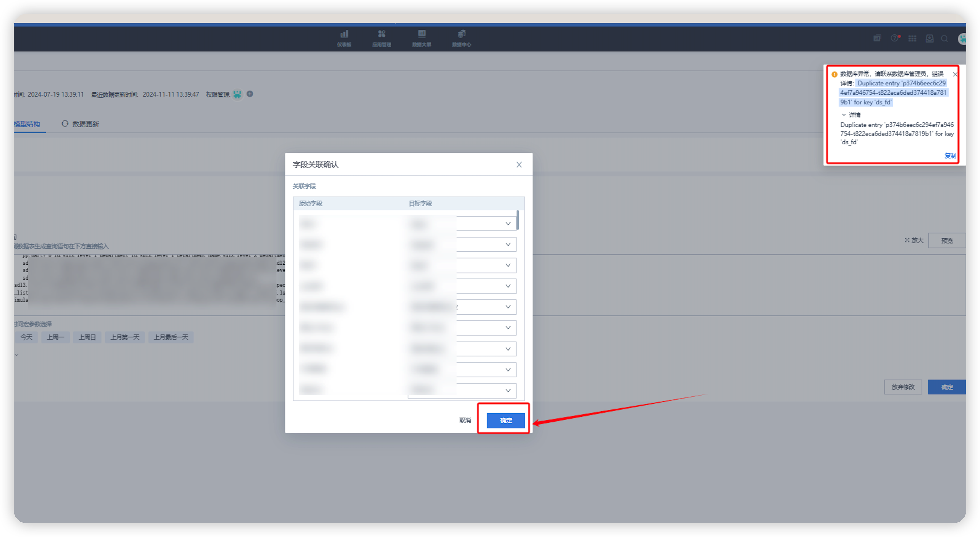
Task: Select the 上周一 time macro
Action: [55, 337]
